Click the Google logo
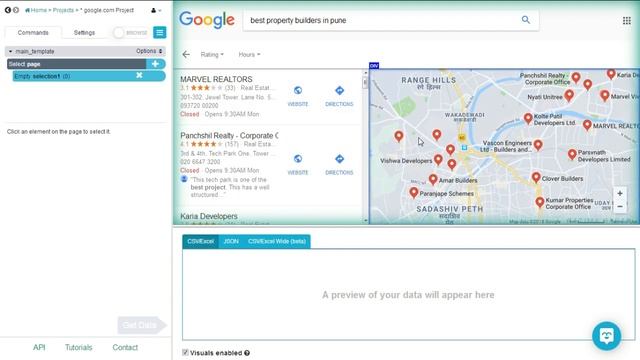The image size is (640, 360). coord(207,20)
